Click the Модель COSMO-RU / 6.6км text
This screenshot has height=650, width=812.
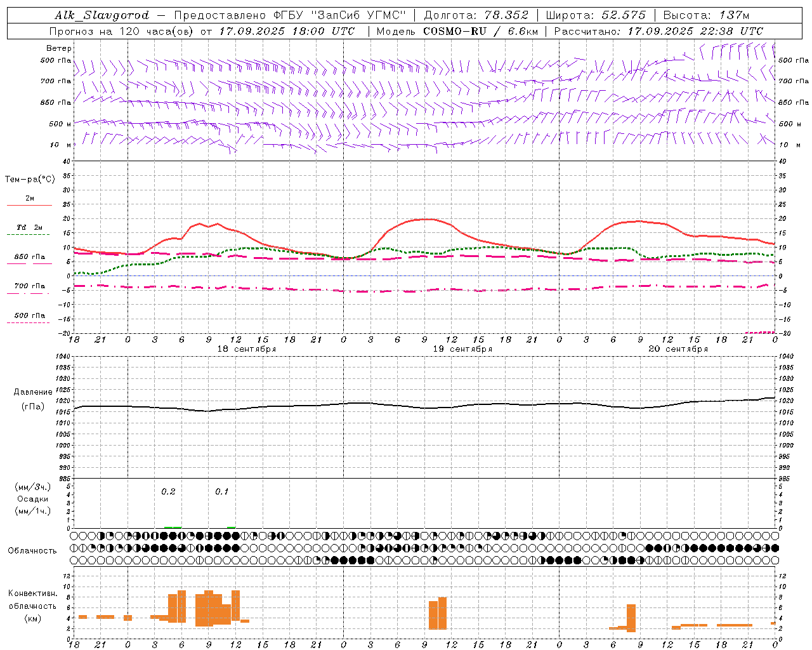click(457, 31)
